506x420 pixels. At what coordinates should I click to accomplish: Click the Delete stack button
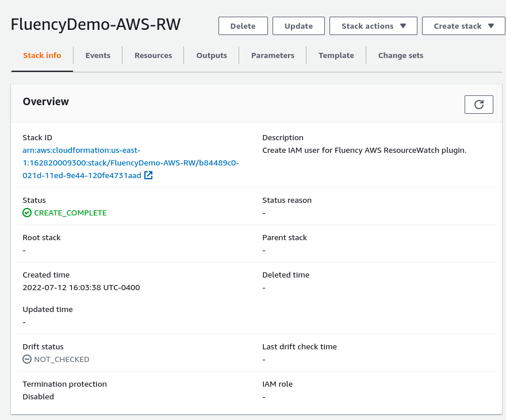point(243,26)
